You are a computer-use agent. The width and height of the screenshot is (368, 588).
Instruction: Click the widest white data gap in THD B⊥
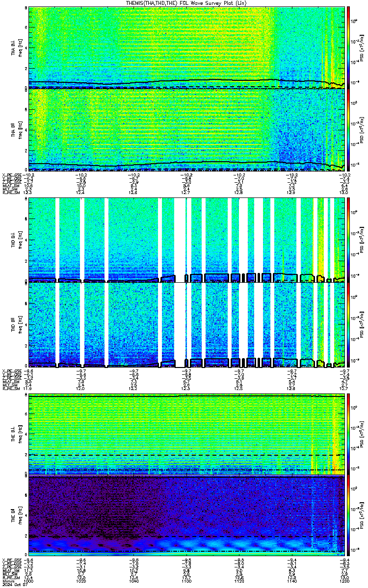pos(180,240)
